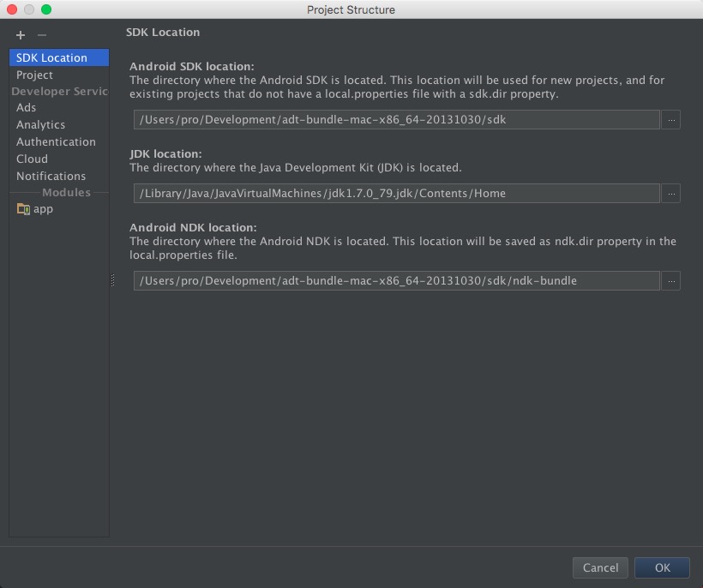Open Ads developer service
This screenshot has width=703, height=588.
27,108
